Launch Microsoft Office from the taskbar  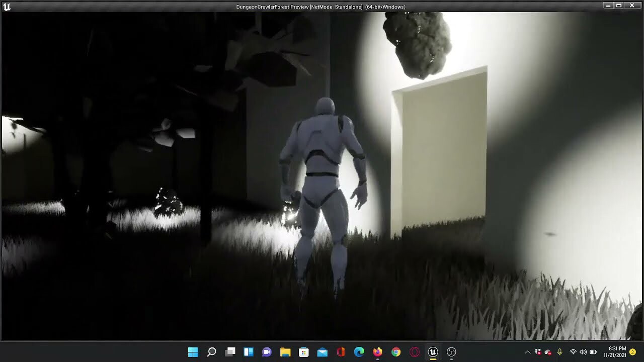pos(340,352)
